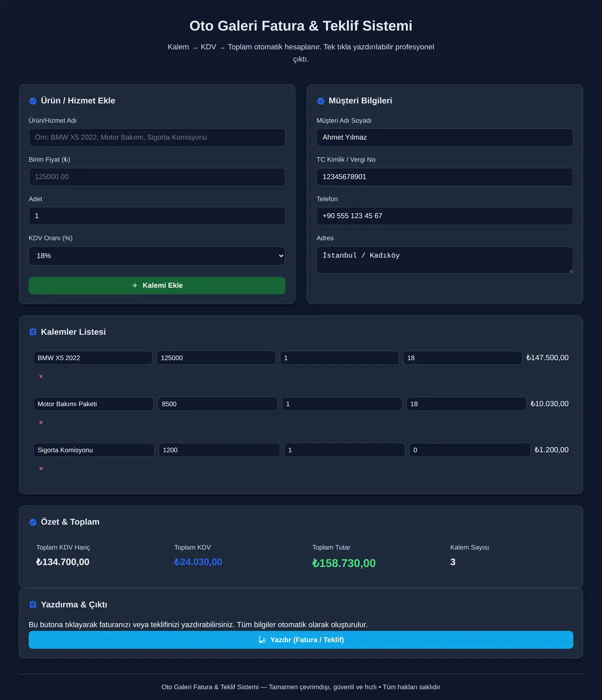Delete the Sigorta Komisyonu row via red X

[x=41, y=468]
